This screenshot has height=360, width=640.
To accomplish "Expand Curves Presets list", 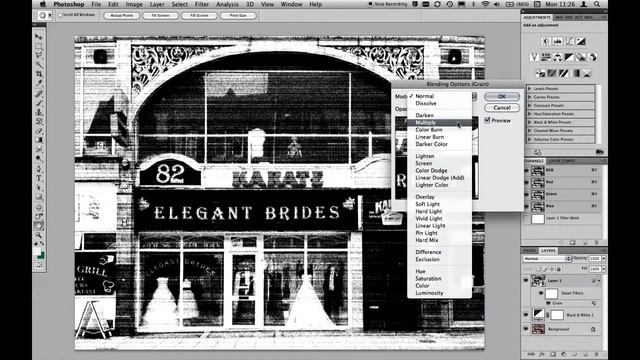I will pyautogui.click(x=530, y=97).
